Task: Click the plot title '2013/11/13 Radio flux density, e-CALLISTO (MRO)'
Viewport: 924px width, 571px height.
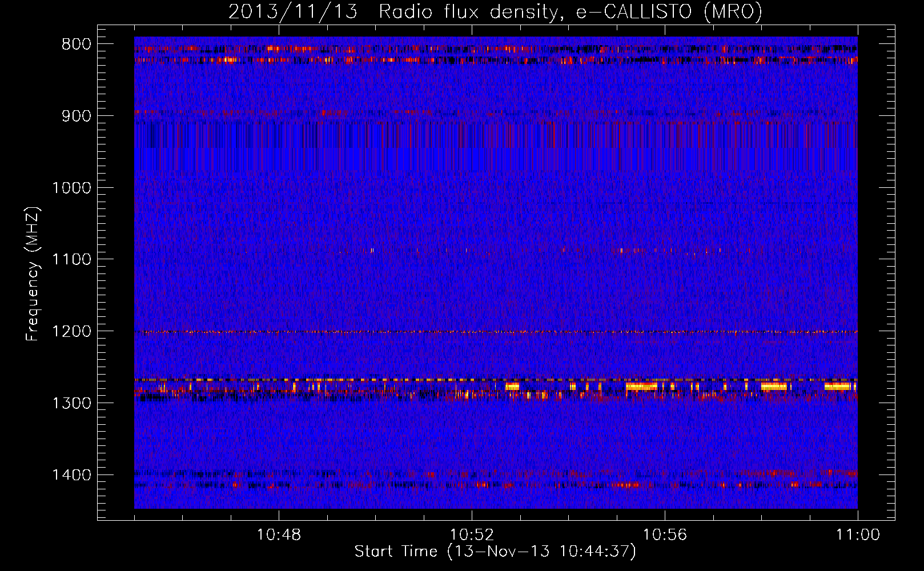Action: (495, 11)
